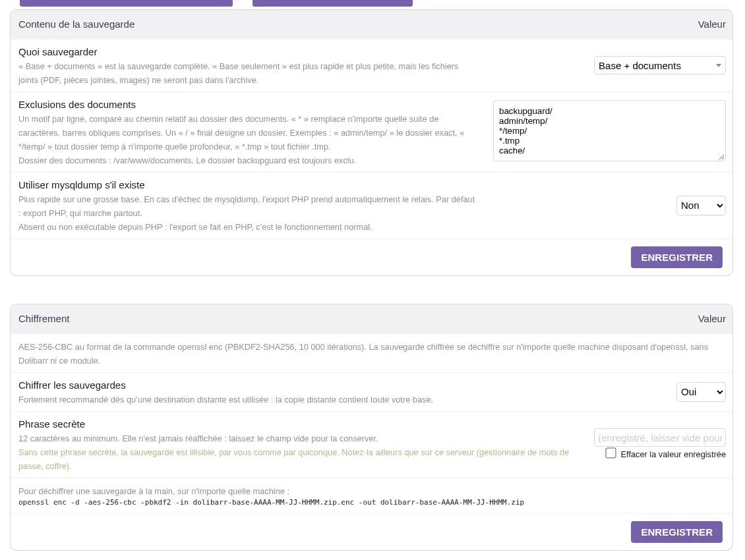Click the Phrase secrète label
Viewport: 745px width, 560px height.
pyautogui.click(x=52, y=424)
